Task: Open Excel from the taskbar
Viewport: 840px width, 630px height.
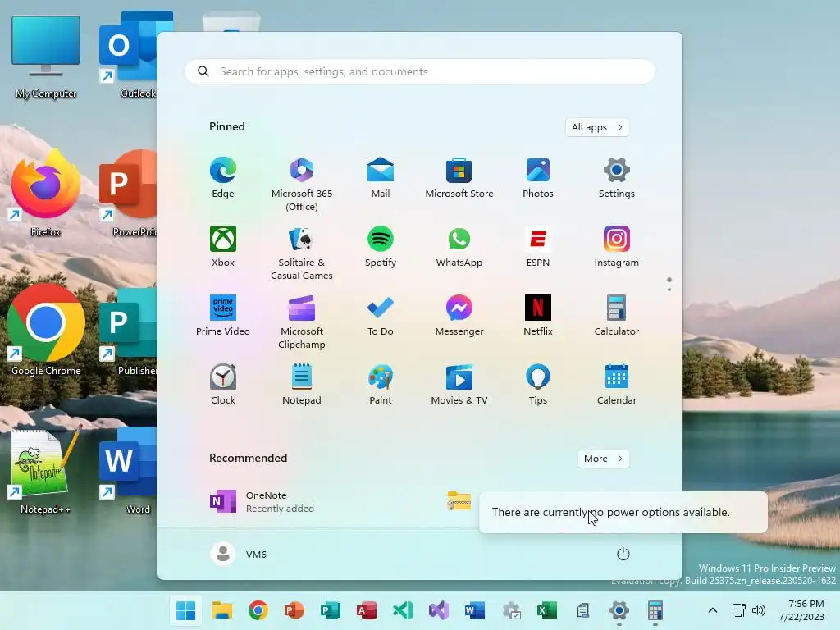Action: click(547, 610)
